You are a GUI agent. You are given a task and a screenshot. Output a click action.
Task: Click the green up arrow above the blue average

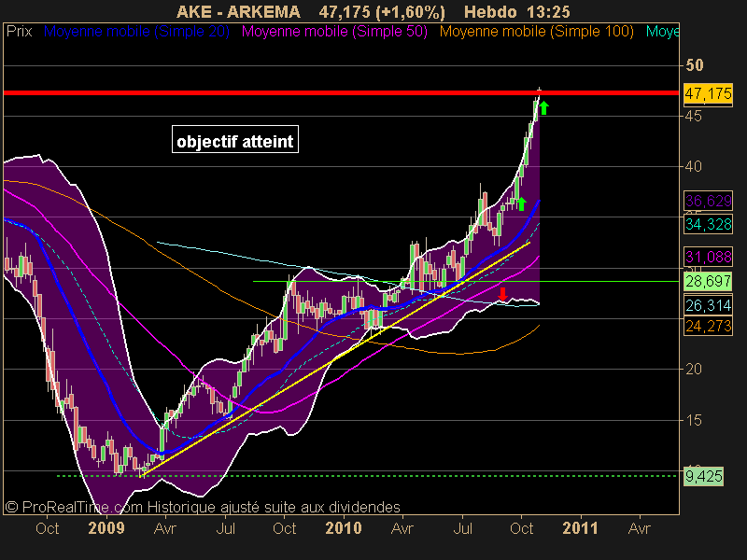tap(522, 203)
